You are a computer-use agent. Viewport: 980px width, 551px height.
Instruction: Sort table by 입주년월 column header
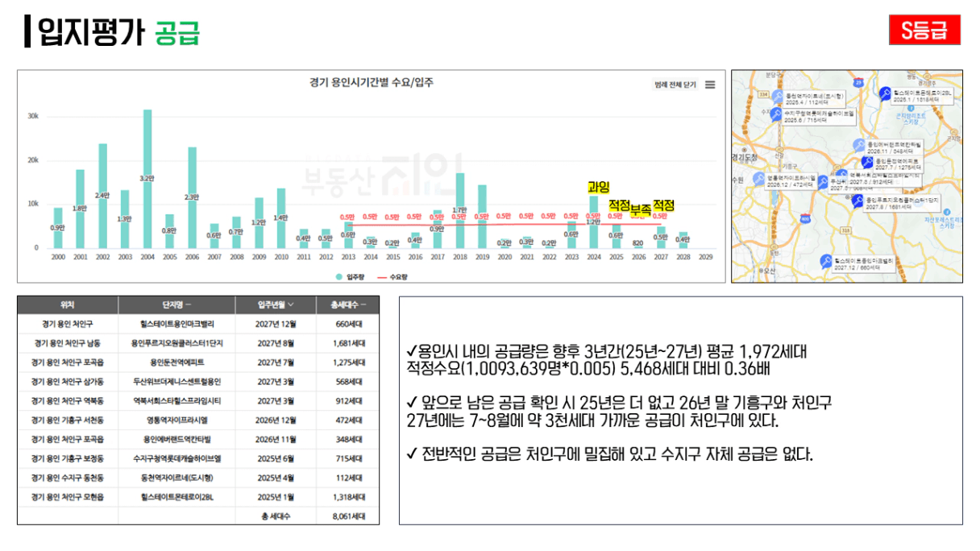coord(276,305)
